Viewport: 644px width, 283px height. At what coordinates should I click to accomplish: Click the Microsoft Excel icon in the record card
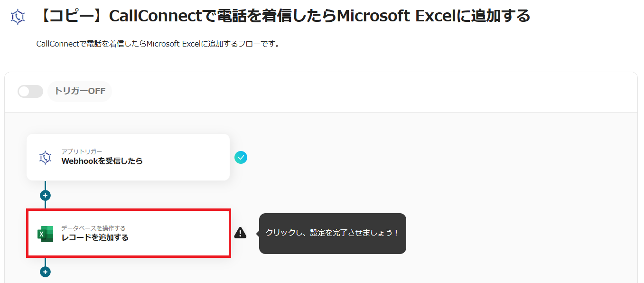click(x=46, y=234)
